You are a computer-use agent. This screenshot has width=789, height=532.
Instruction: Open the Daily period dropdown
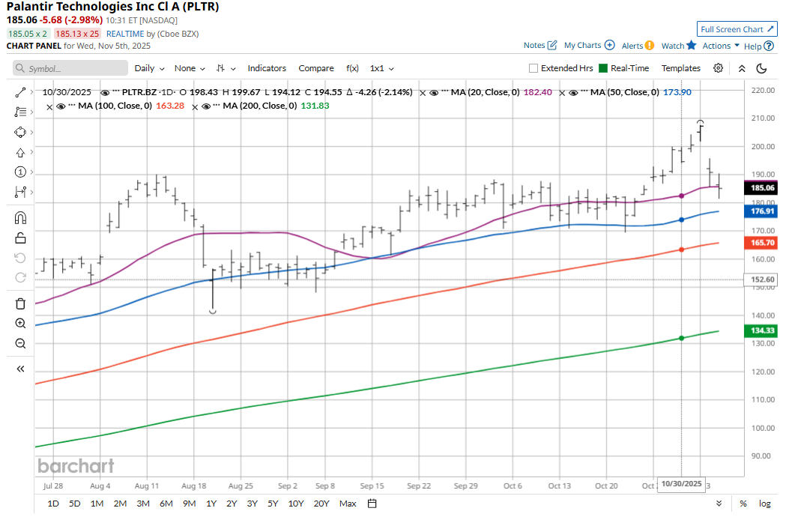[149, 68]
